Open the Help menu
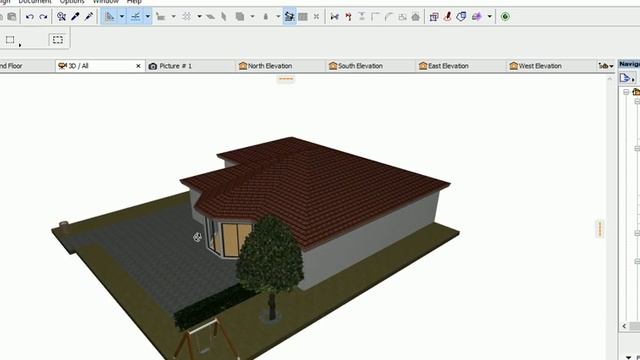The width and height of the screenshot is (640, 360). click(134, 2)
